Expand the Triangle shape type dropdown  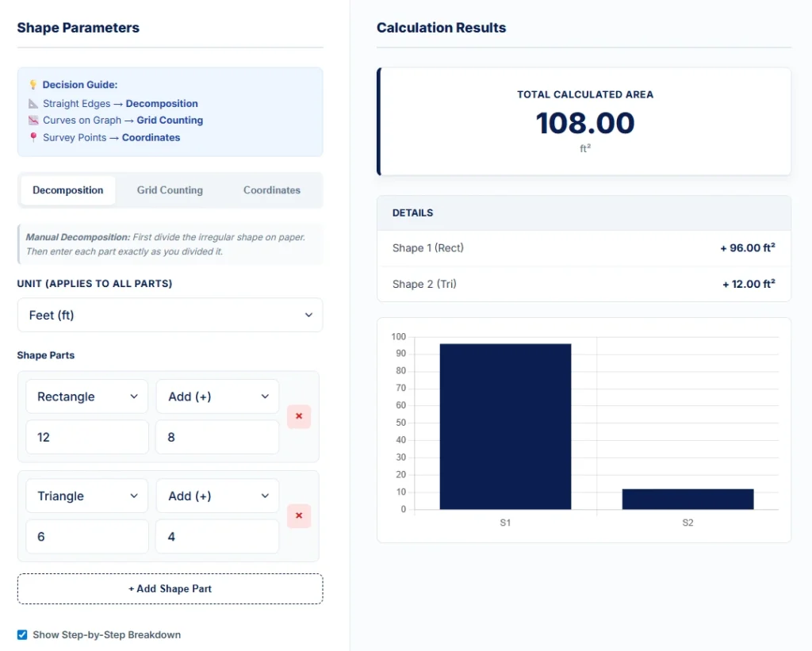[x=87, y=496]
